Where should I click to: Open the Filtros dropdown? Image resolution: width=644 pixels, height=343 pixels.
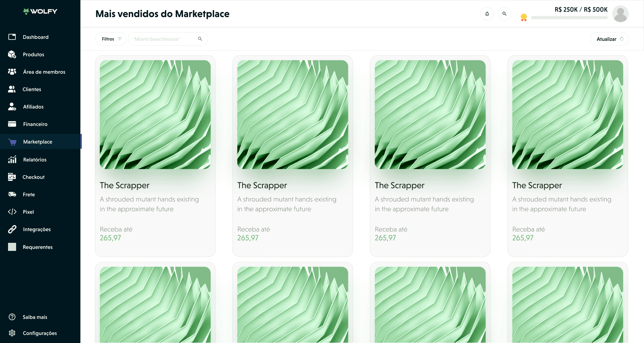pyautogui.click(x=110, y=39)
